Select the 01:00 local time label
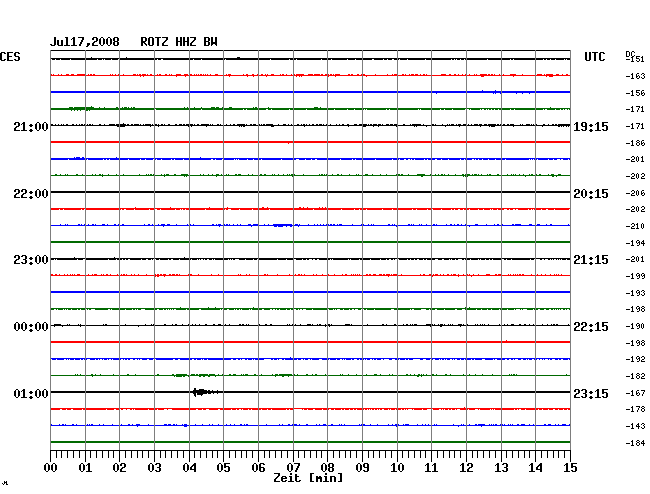Screen dimensions: 650x494 31,393
